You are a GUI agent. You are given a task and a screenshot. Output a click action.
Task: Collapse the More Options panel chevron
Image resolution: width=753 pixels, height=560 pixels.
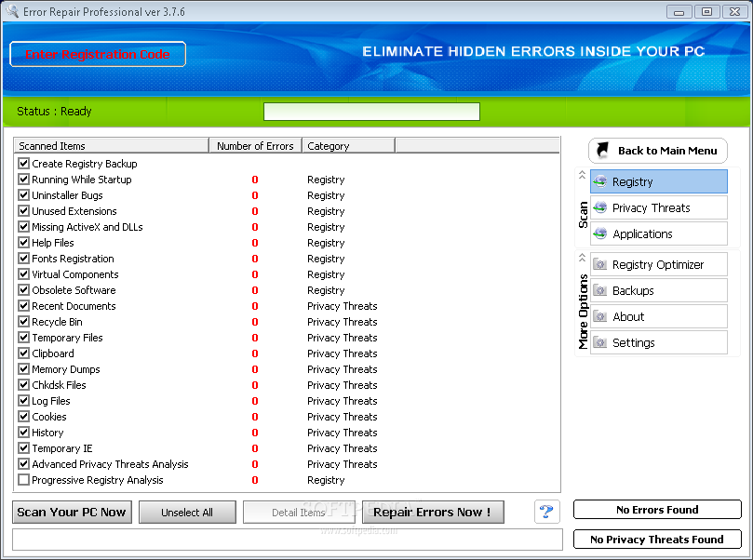[x=582, y=258]
